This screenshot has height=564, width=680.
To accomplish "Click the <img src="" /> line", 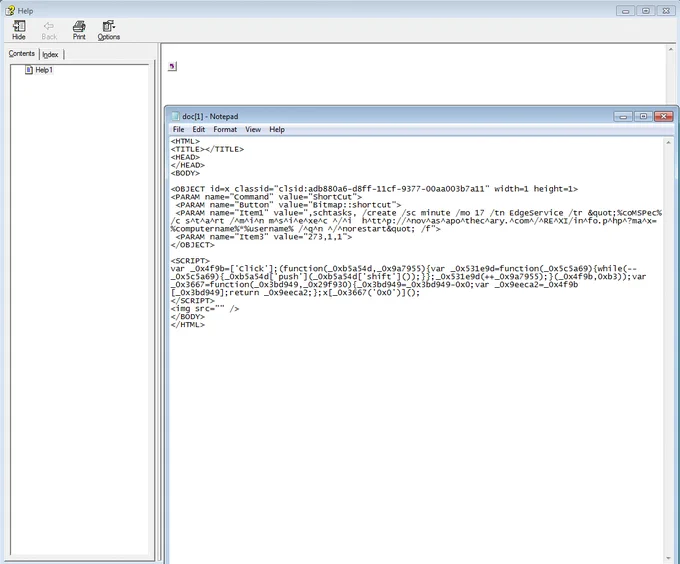I will point(205,309).
